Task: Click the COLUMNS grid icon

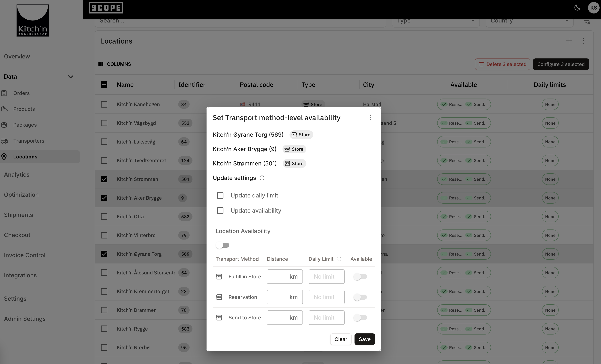Action: tap(101, 64)
